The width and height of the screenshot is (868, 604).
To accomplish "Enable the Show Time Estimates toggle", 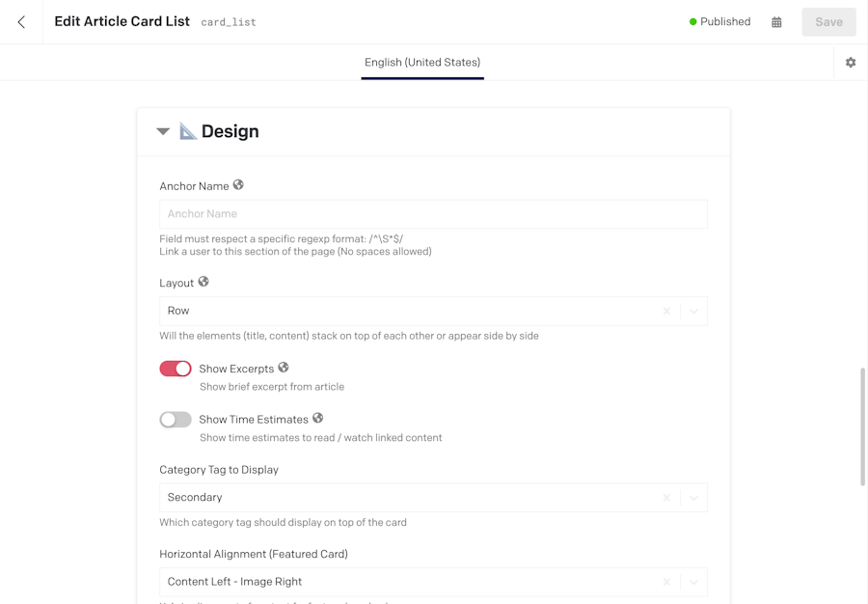I will [176, 420].
